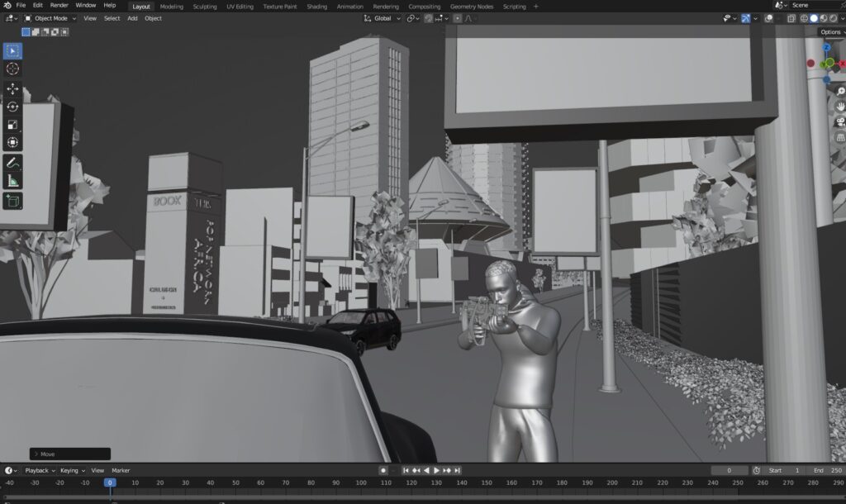Enable wireframe viewport shading
846x504 pixels.
tap(803, 18)
